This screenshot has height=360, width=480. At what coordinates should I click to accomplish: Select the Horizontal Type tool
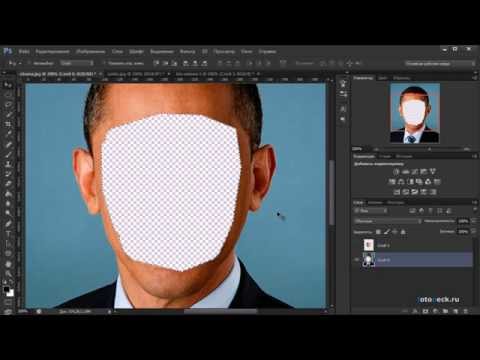coord(8,234)
